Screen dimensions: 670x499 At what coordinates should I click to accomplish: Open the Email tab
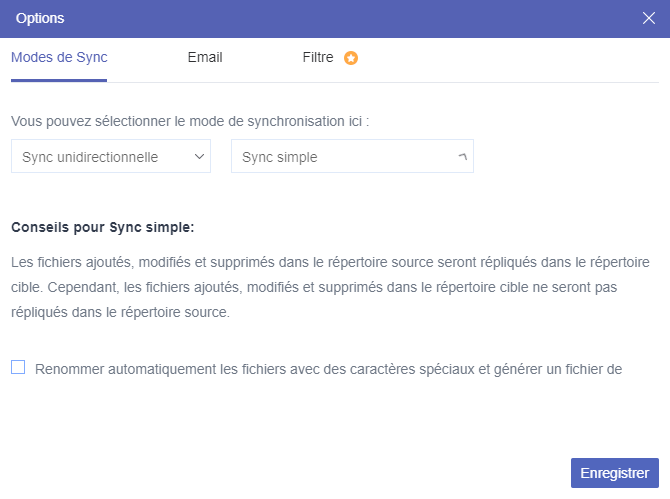click(205, 57)
